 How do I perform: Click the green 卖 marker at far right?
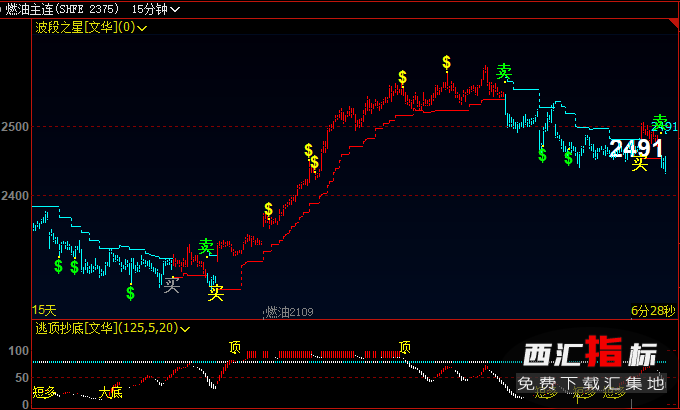click(x=660, y=122)
